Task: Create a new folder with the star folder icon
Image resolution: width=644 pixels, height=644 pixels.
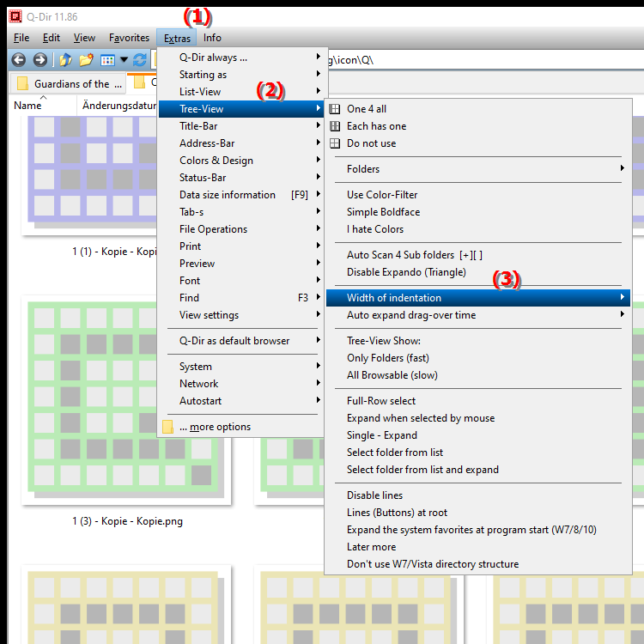Action: point(86,60)
